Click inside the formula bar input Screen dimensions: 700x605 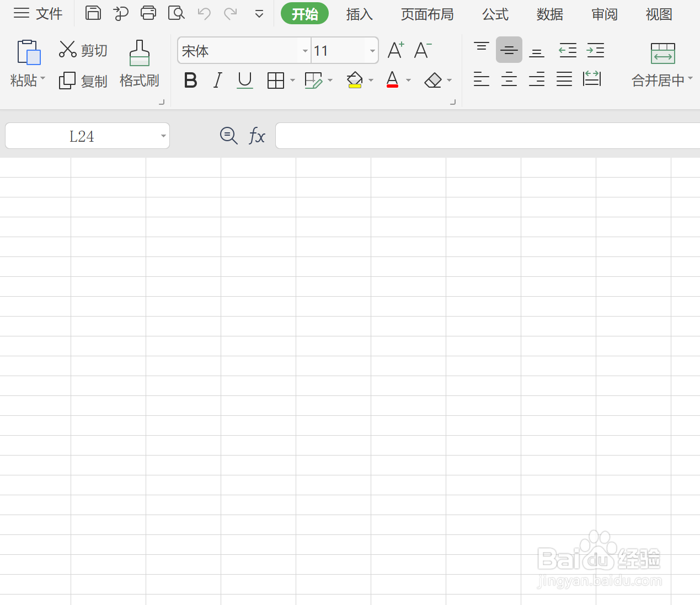[x=488, y=136]
